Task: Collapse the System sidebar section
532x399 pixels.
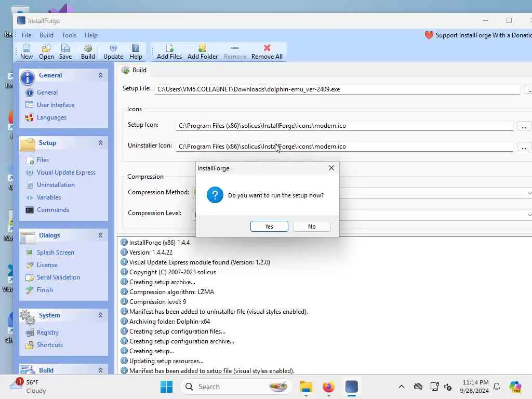Action: point(100,315)
